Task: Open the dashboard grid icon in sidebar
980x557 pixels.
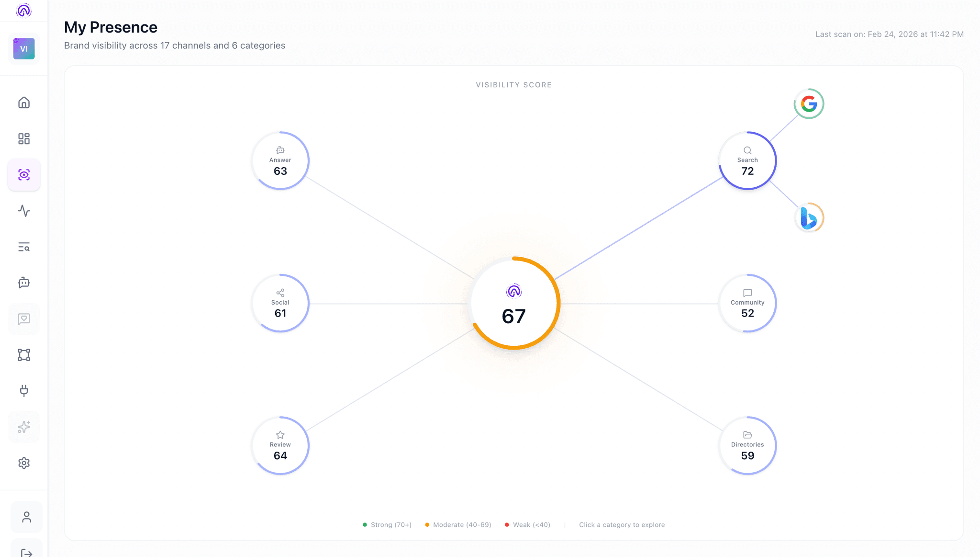Action: [x=24, y=139]
